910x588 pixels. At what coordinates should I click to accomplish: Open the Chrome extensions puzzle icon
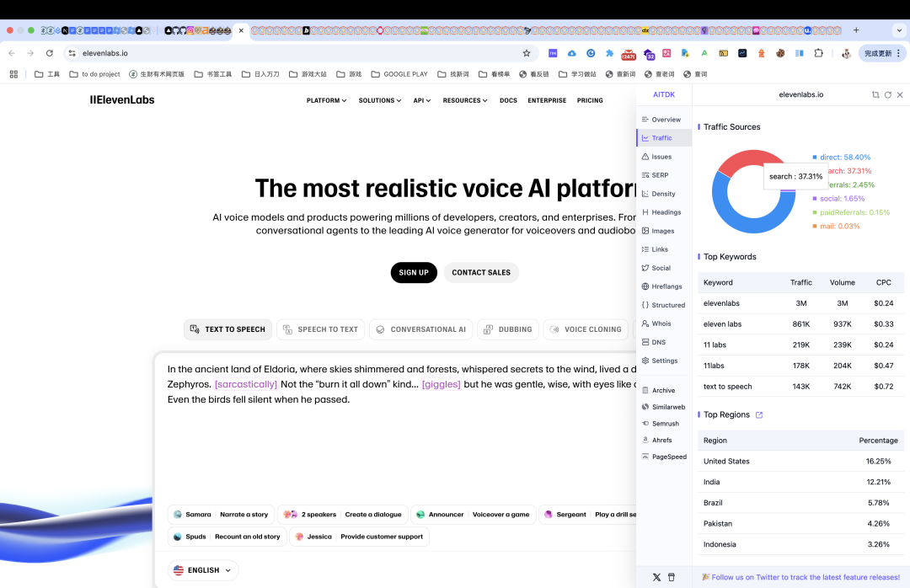[x=818, y=53]
